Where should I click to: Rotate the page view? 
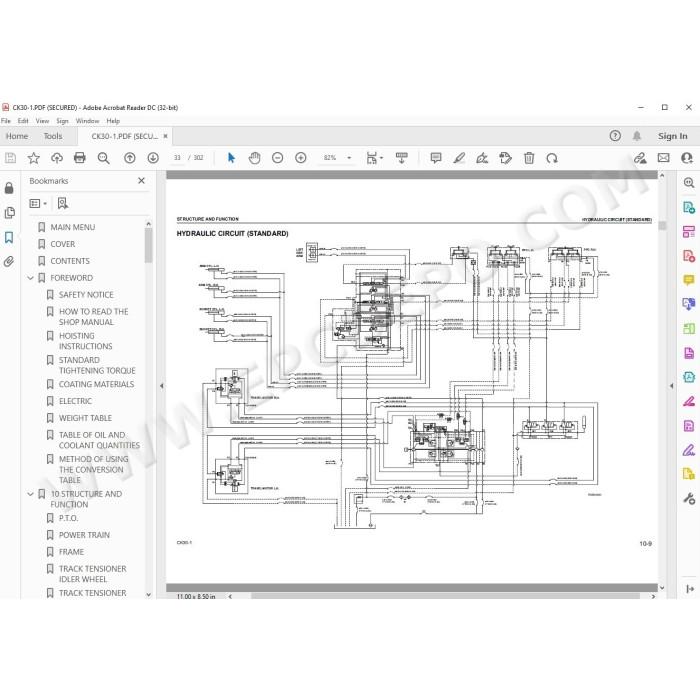[x=552, y=158]
